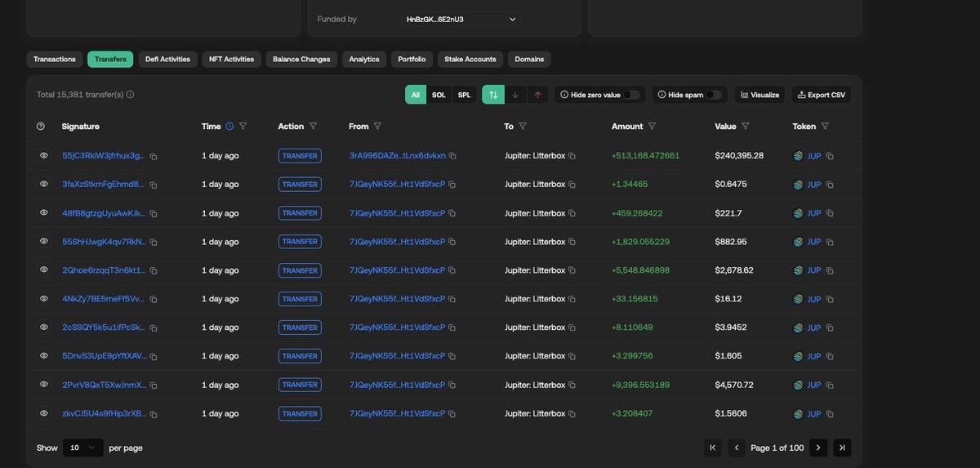Click the +5,548.846898 amount cell
The image size is (980, 468).
pyautogui.click(x=640, y=270)
